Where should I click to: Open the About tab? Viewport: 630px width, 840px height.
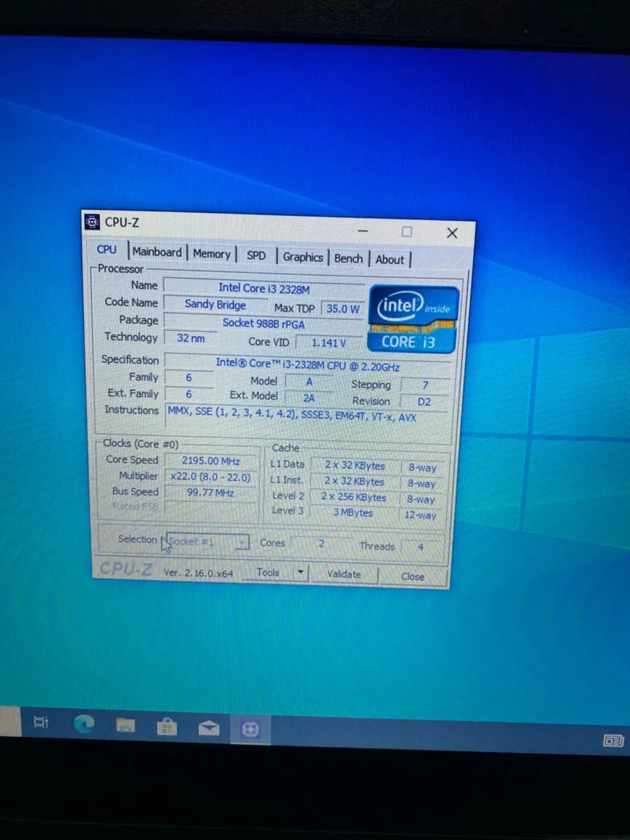coord(390,260)
